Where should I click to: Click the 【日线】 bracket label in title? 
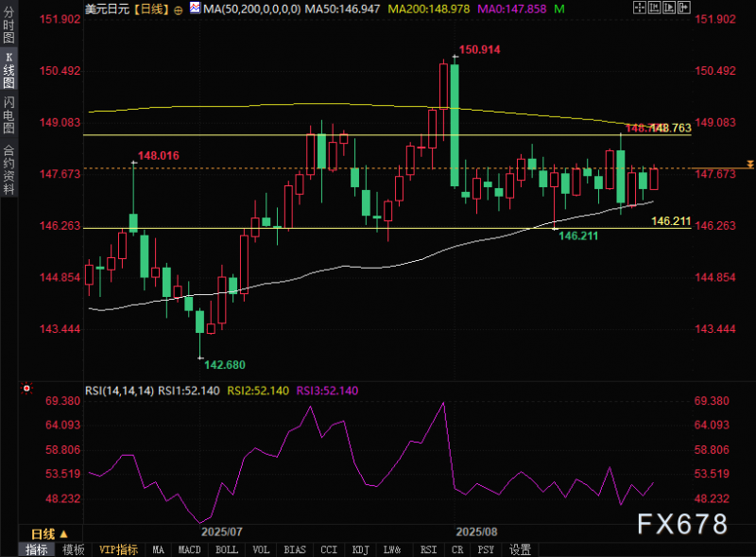click(151, 9)
